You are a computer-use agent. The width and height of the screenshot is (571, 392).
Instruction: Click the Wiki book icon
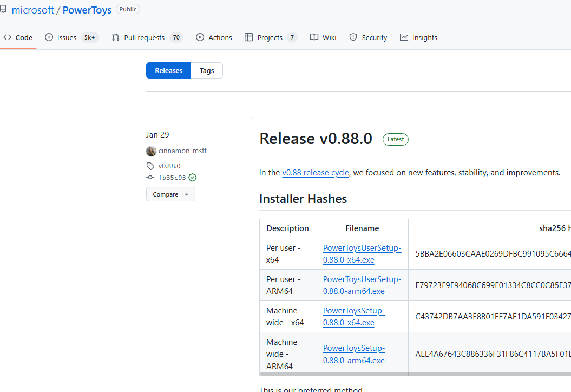tap(314, 37)
